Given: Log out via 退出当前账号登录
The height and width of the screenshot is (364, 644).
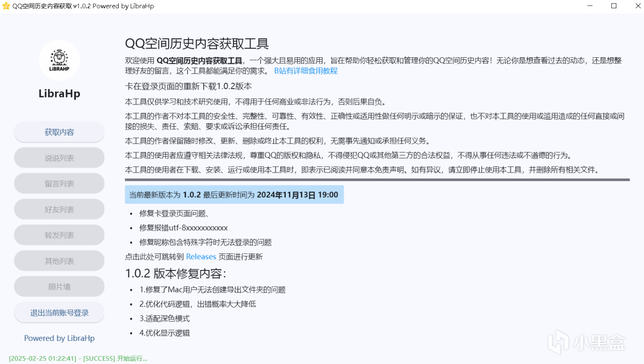Looking at the screenshot, I should point(59,312).
